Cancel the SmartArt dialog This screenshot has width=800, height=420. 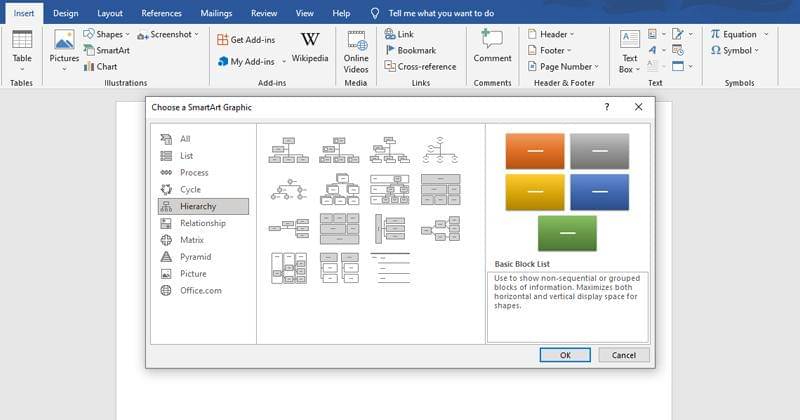624,355
